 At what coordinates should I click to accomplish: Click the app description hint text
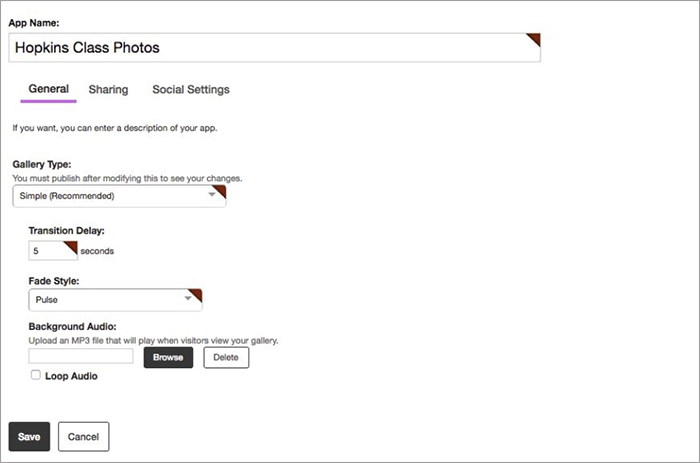click(x=115, y=128)
